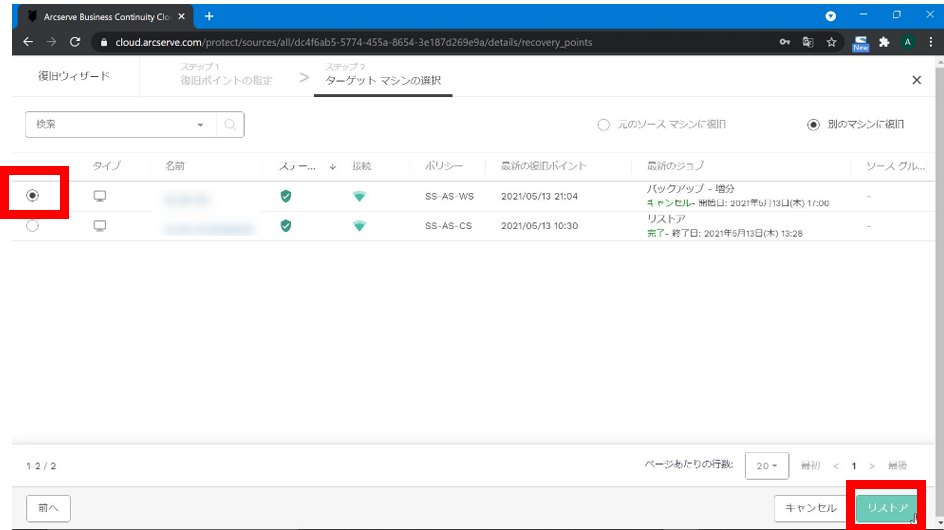Click the green Restore button
Screen dimensions: 944x530
(x=887, y=508)
